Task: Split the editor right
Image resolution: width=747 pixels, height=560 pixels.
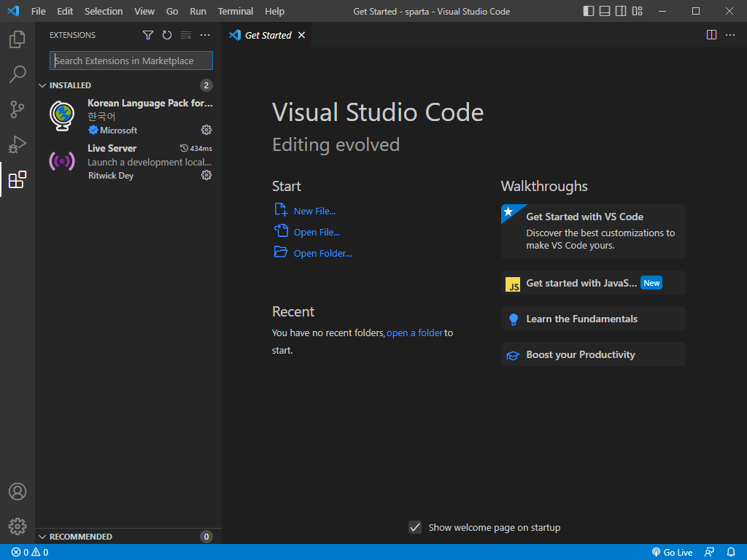Action: [711, 35]
